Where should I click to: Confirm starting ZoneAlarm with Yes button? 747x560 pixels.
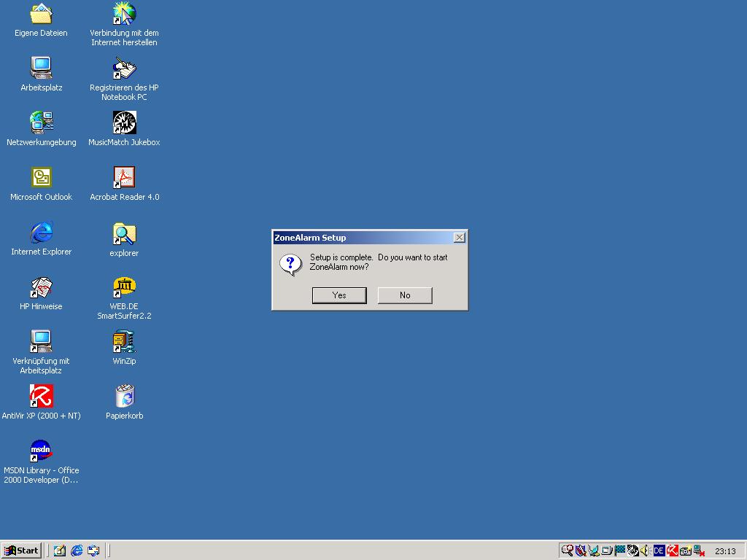(x=339, y=295)
